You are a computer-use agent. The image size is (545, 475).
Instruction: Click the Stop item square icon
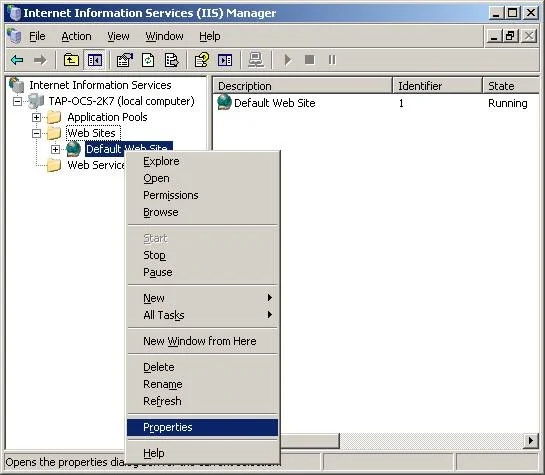(x=309, y=60)
